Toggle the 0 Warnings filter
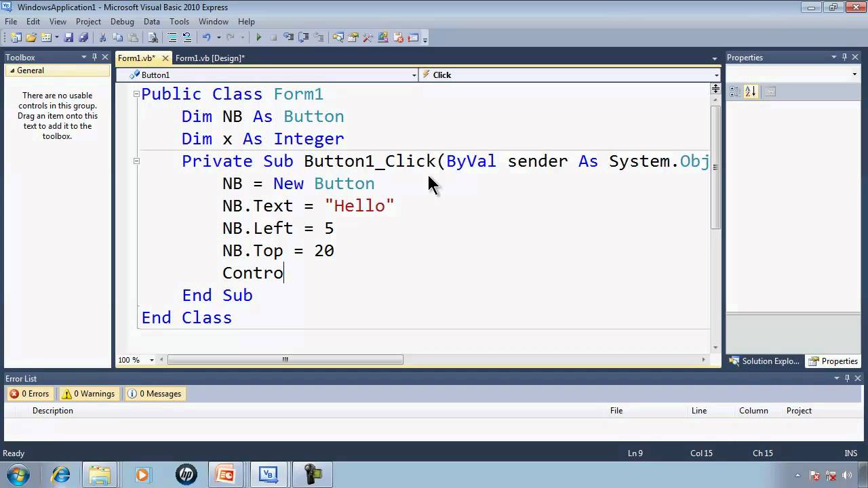Image resolution: width=868 pixels, height=488 pixels. (x=88, y=394)
